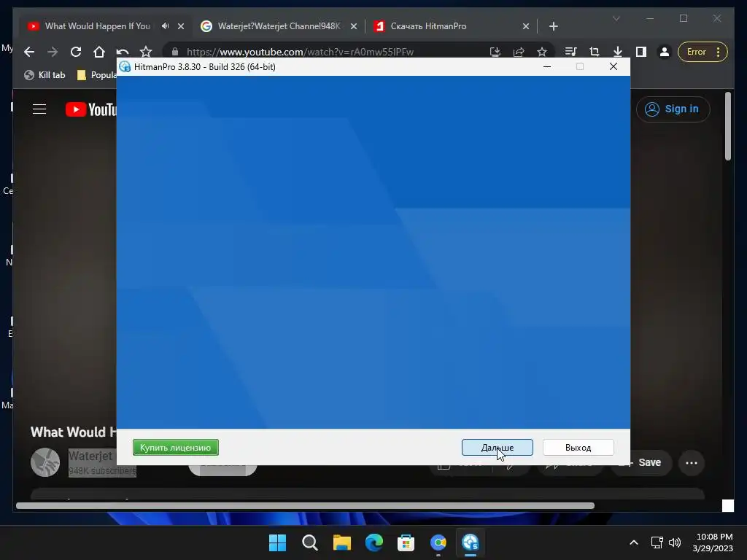
Task: Open the YouTube hamburger guide menu
Action: [x=39, y=109]
